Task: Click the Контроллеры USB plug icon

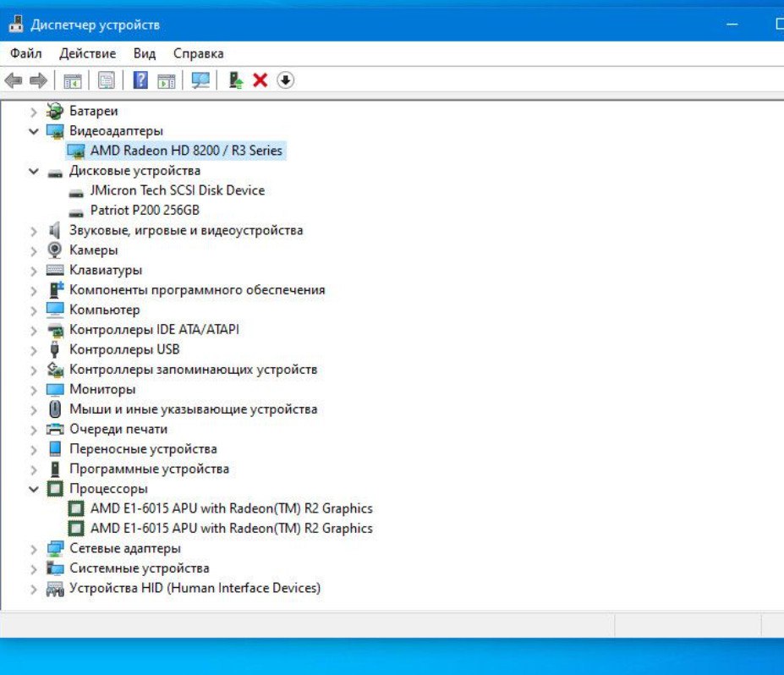Action: pyautogui.click(x=55, y=349)
